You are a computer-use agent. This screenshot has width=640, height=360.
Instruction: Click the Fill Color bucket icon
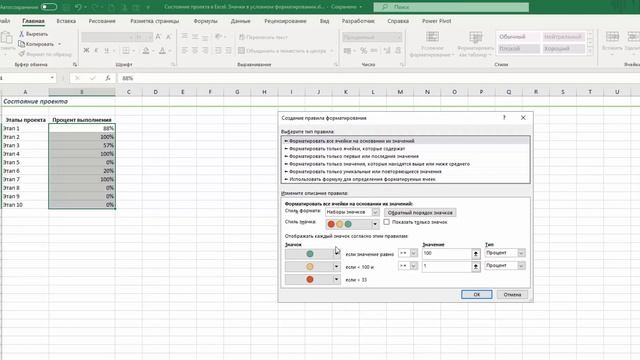pos(146,50)
